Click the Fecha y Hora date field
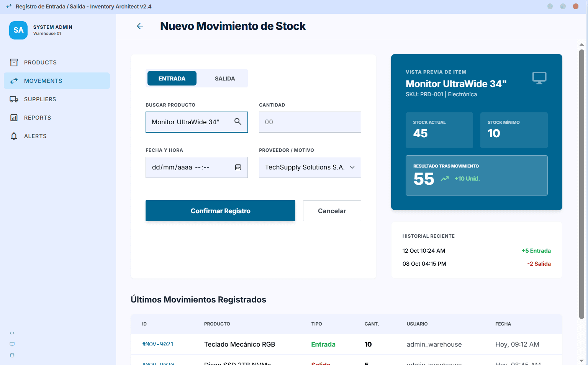The image size is (588, 365). coord(197,167)
